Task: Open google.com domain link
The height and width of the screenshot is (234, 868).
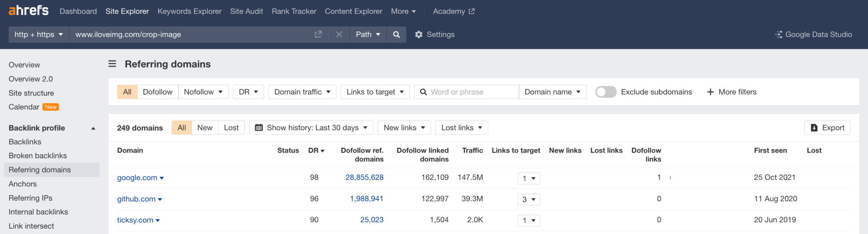Action: pos(137,178)
